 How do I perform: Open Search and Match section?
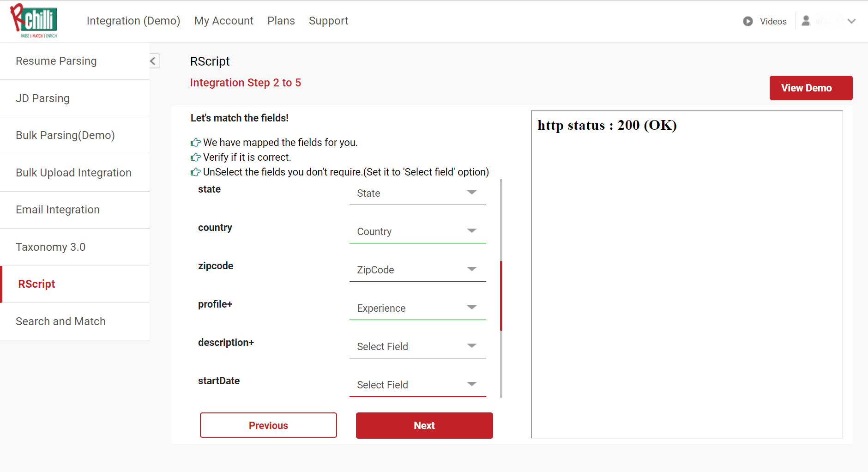tap(75, 321)
